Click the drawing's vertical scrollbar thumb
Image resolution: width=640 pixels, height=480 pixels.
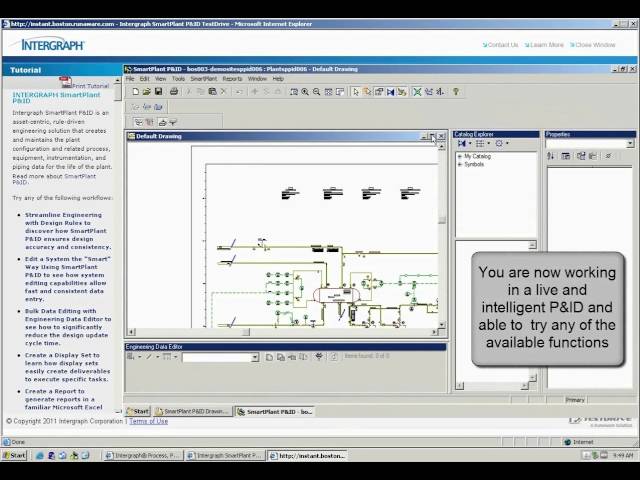[x=442, y=220]
